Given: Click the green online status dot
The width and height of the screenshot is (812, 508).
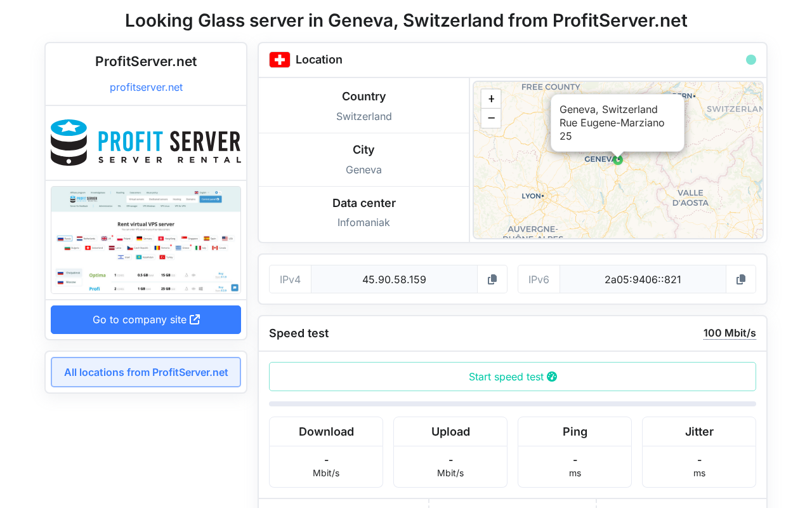Looking at the screenshot, I should coord(751,60).
